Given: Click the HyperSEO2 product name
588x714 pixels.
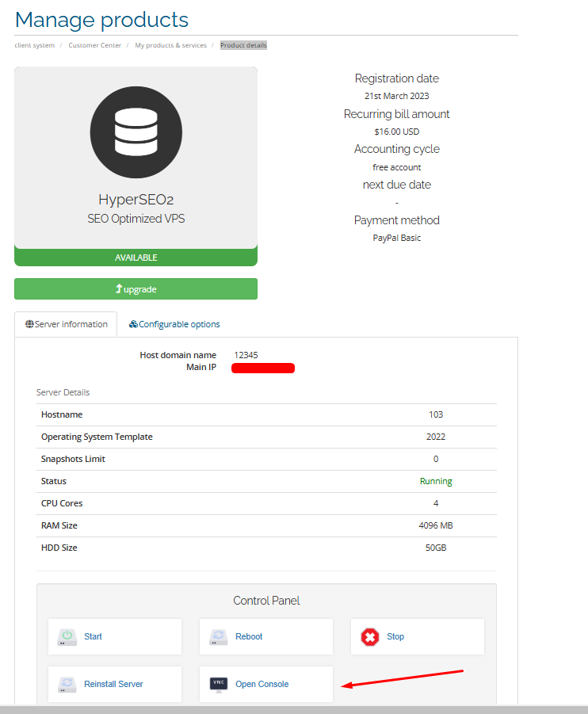Looking at the screenshot, I should pos(136,200).
